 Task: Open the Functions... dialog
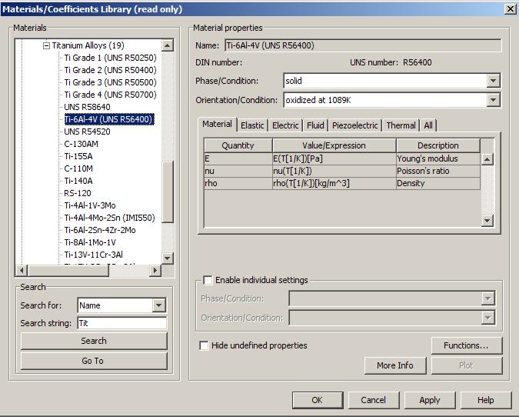pos(467,345)
